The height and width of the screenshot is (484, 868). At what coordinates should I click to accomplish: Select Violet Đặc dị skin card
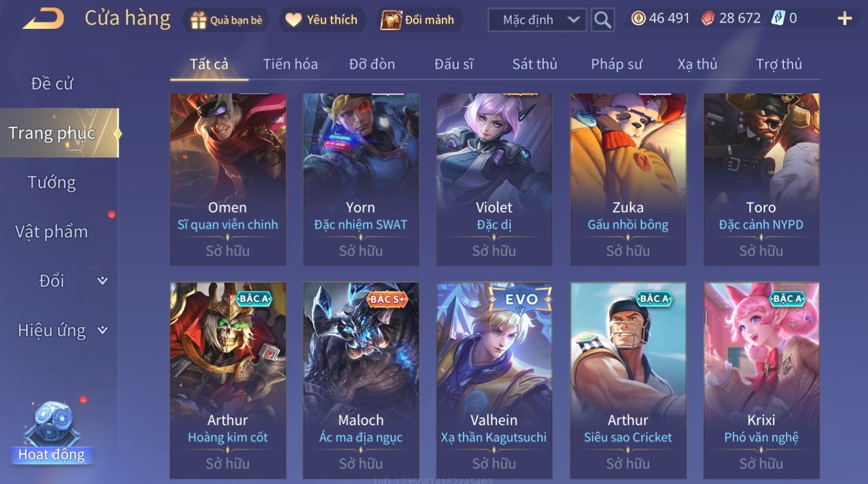pyautogui.click(x=494, y=179)
